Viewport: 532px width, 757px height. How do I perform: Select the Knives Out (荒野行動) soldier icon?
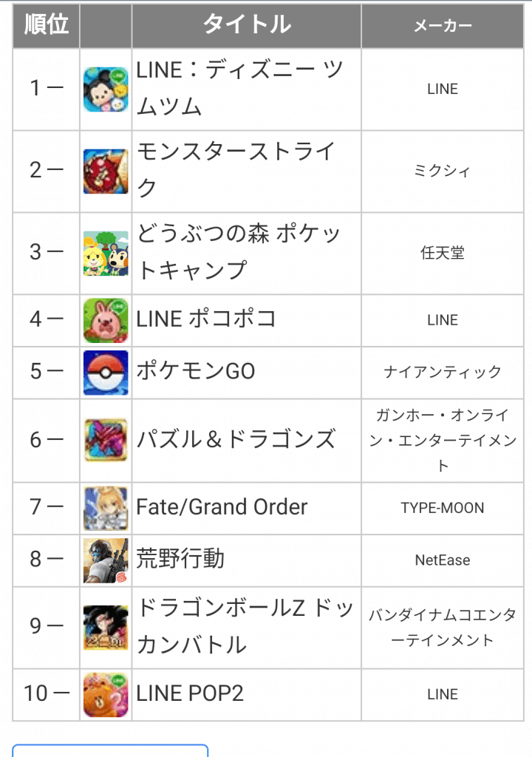coord(106,560)
